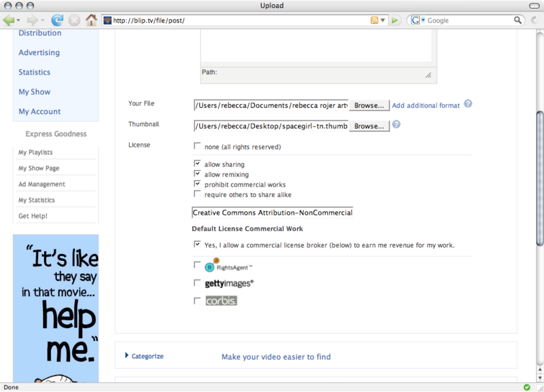Click the Google search engine icon
The width and height of the screenshot is (544, 392).
415,20
